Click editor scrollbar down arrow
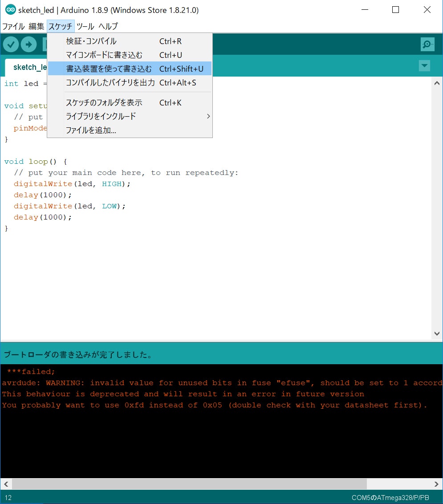Viewport: 443px width, 504px height. [437, 333]
